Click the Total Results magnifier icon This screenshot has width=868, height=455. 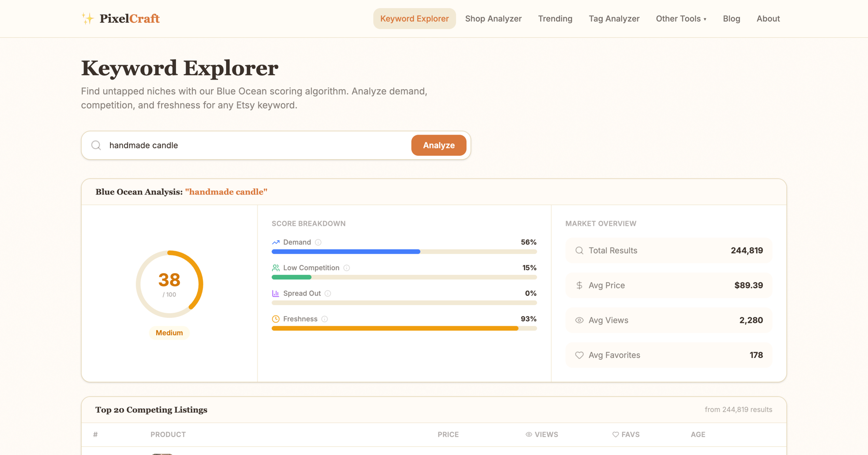coord(580,250)
